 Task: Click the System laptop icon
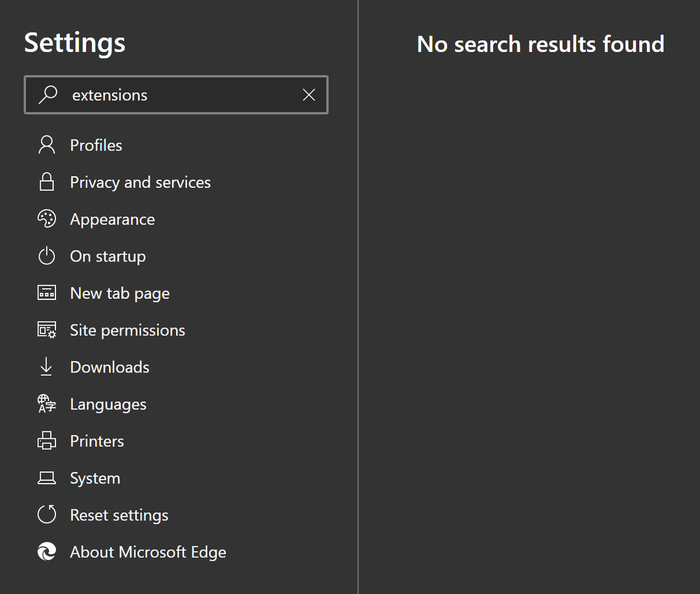click(47, 478)
